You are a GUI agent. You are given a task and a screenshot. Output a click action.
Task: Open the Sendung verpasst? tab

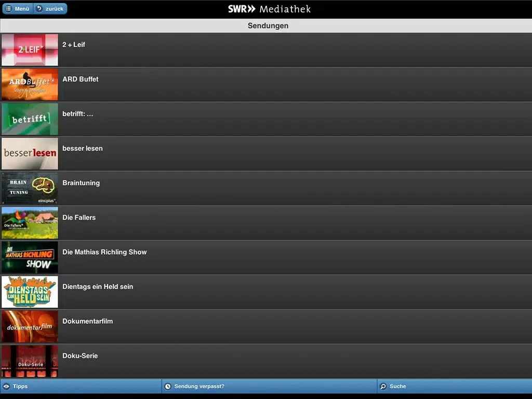click(270, 386)
